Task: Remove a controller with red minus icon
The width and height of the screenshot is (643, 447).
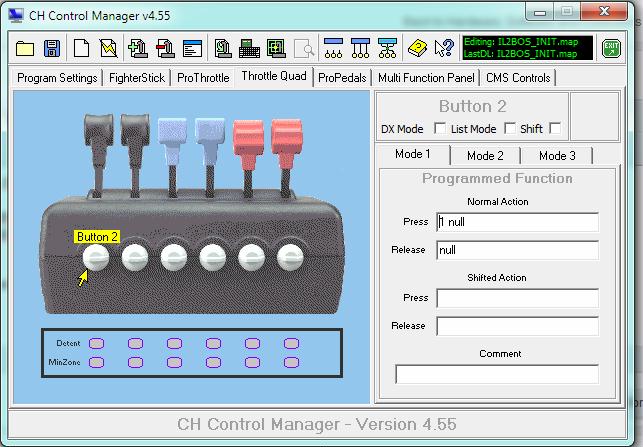Action: 165,48
